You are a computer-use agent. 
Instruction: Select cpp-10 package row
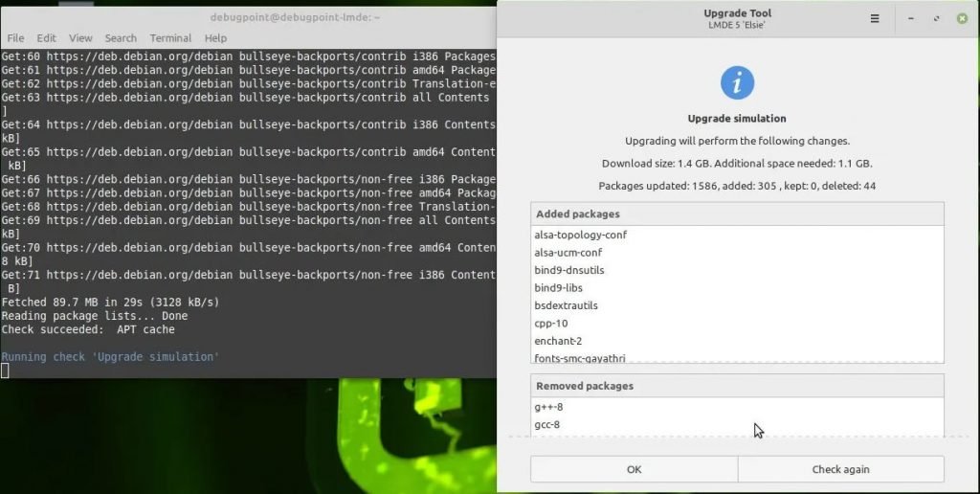(x=738, y=324)
